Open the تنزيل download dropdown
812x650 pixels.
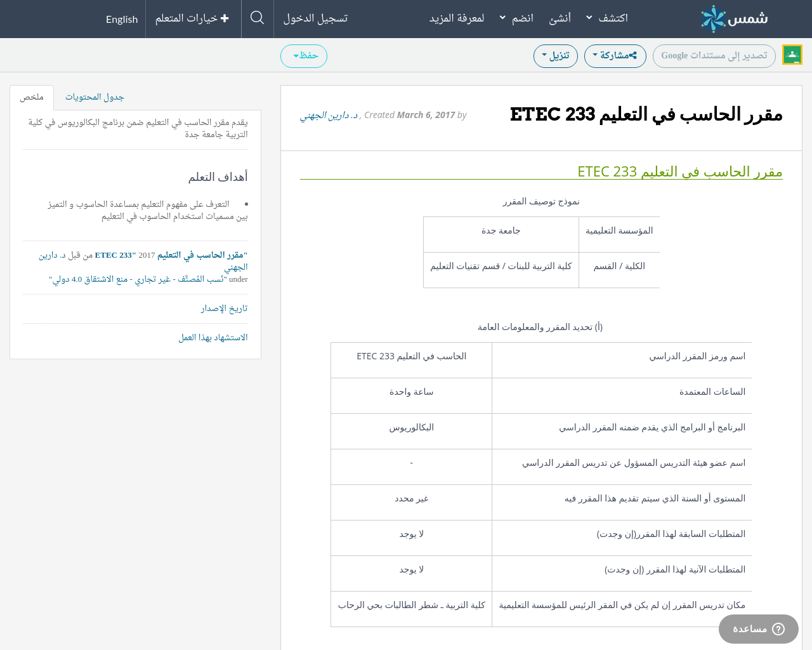click(556, 56)
